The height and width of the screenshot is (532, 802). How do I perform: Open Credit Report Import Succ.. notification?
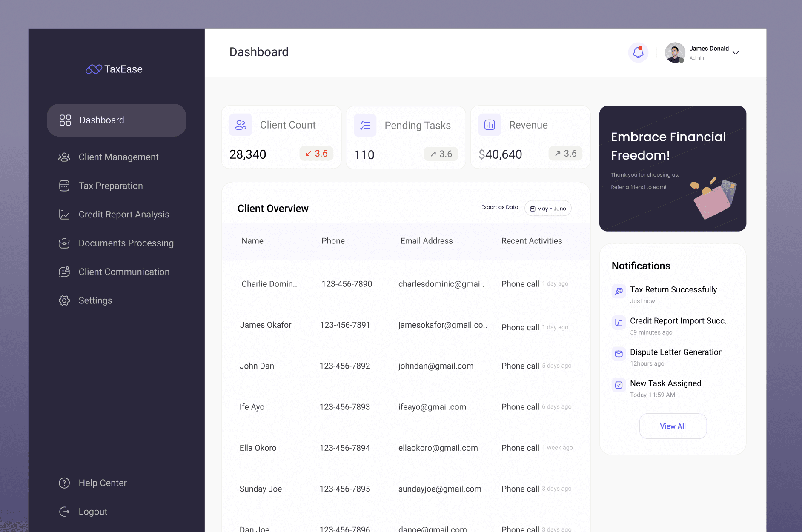(x=679, y=321)
